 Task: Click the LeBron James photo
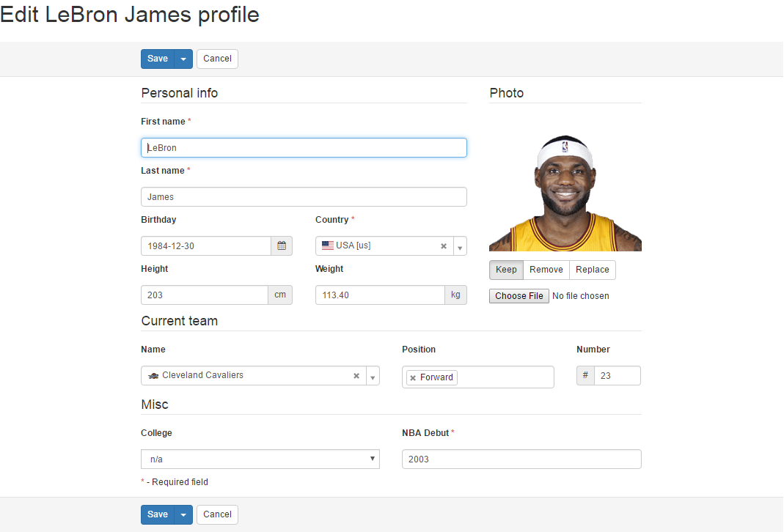coord(565,193)
